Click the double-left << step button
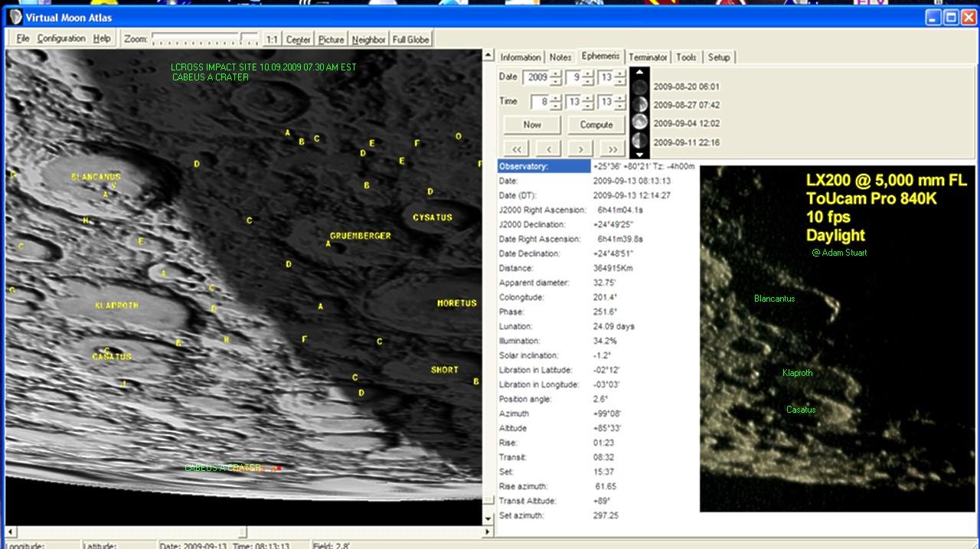980x549 pixels. coord(517,149)
